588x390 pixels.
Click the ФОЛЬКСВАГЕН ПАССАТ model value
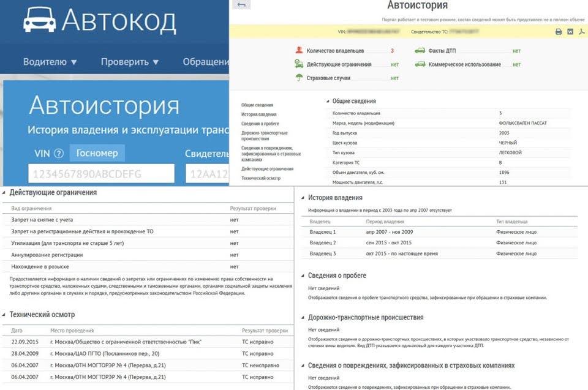(522, 123)
